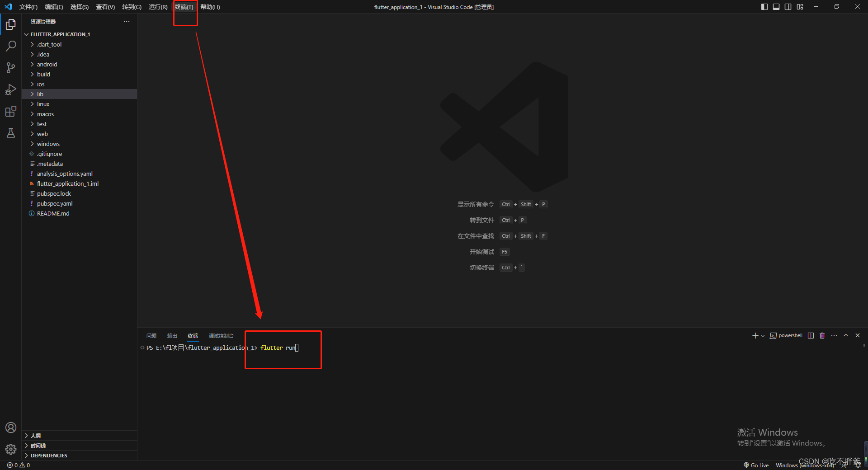Create new terminal with plus icon
868x470 pixels.
[755, 335]
